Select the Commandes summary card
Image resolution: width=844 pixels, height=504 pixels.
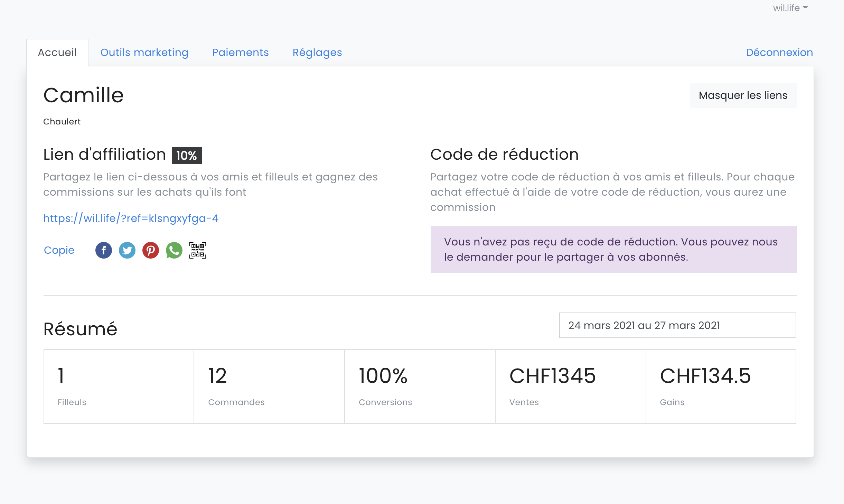[x=269, y=386]
